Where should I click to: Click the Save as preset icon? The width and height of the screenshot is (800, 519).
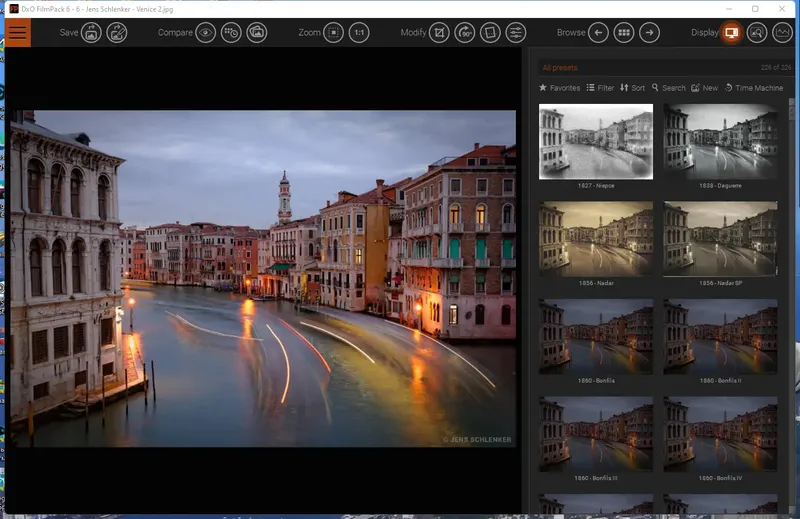click(x=117, y=33)
